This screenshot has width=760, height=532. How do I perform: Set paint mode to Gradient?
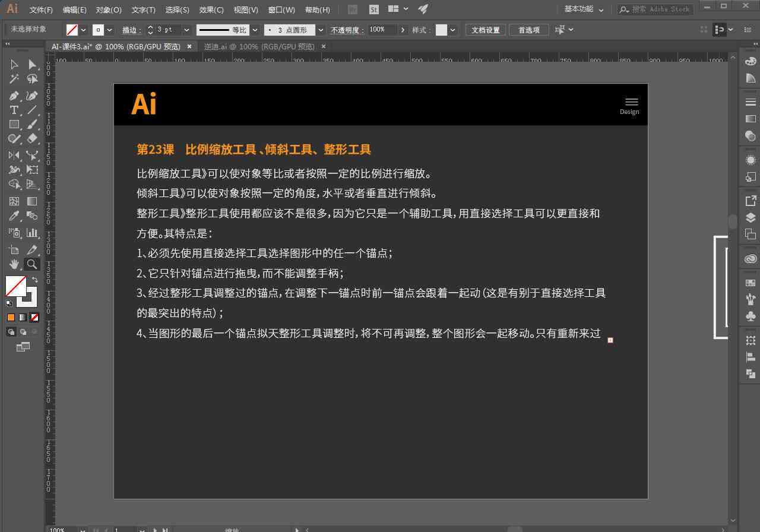click(x=23, y=318)
